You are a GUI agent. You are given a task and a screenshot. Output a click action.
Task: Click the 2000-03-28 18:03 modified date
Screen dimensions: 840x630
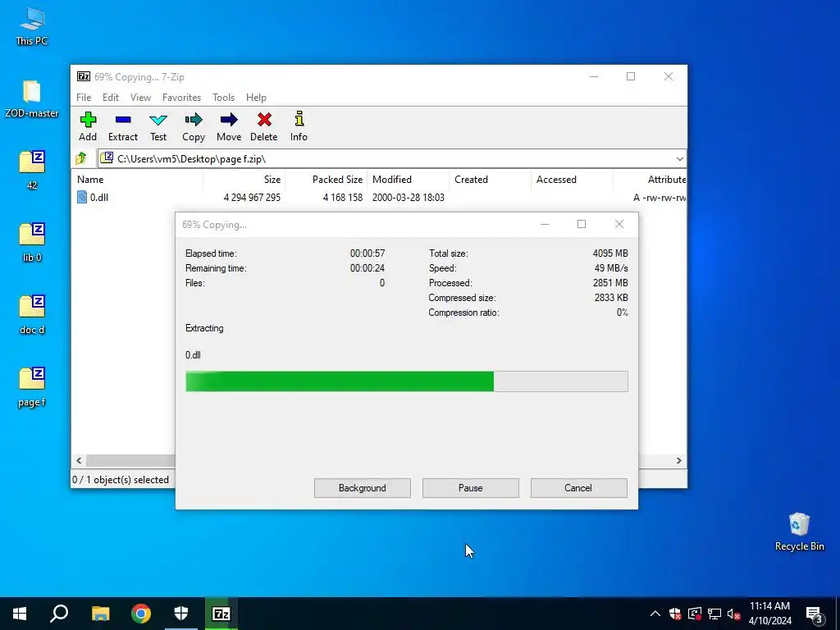pyautogui.click(x=409, y=197)
